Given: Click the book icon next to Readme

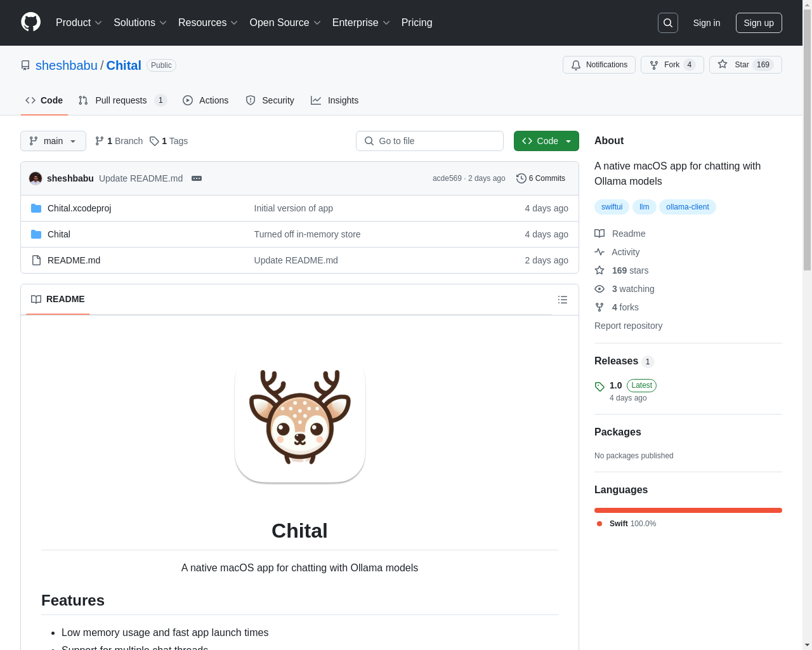Looking at the screenshot, I should [599, 234].
